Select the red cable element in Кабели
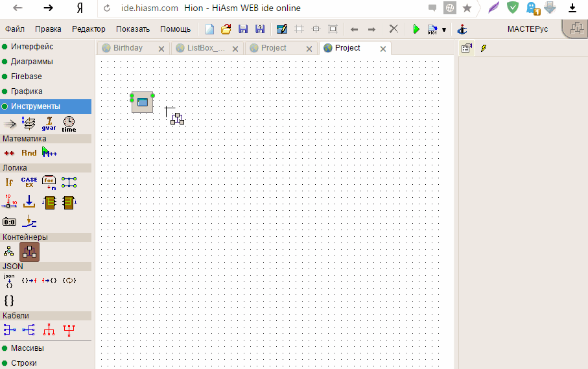This screenshot has width=588, height=369. pos(49,330)
